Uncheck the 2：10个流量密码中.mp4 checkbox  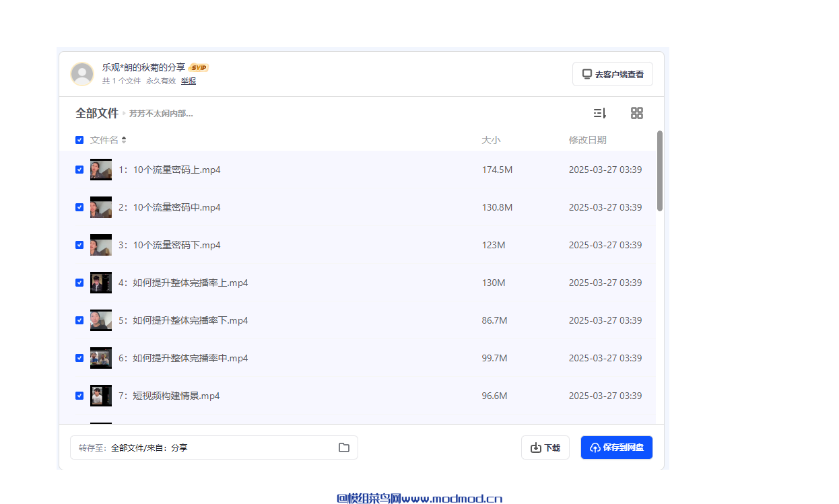[x=79, y=207]
